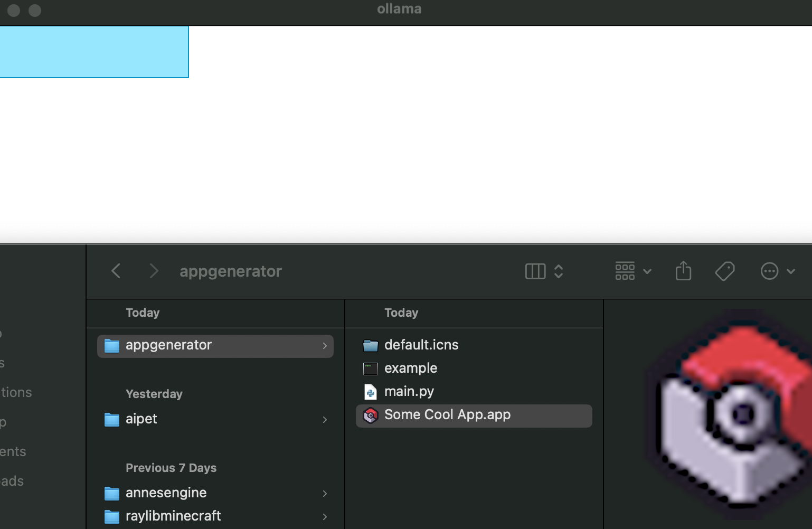Viewport: 812px width, 529px height.
Task: Click the main.py Python file icon
Action: point(371,392)
